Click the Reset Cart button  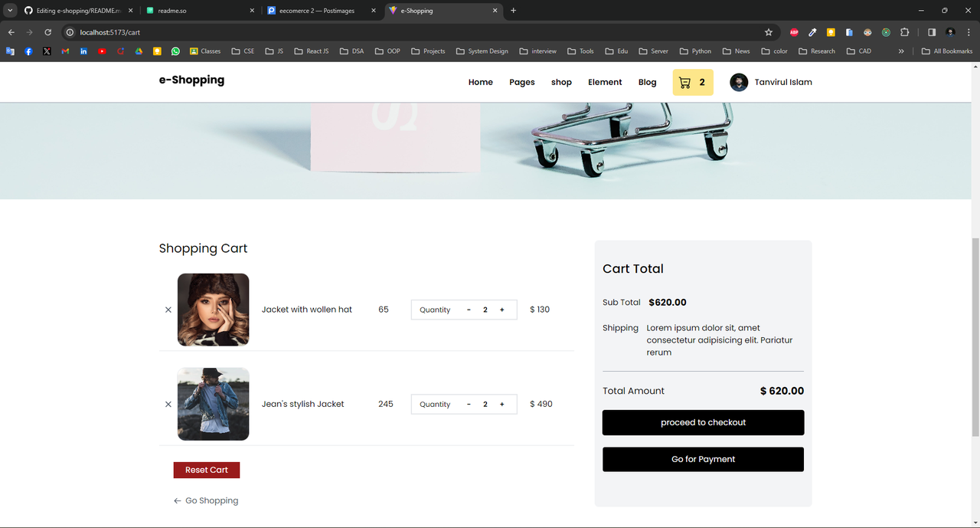click(207, 470)
